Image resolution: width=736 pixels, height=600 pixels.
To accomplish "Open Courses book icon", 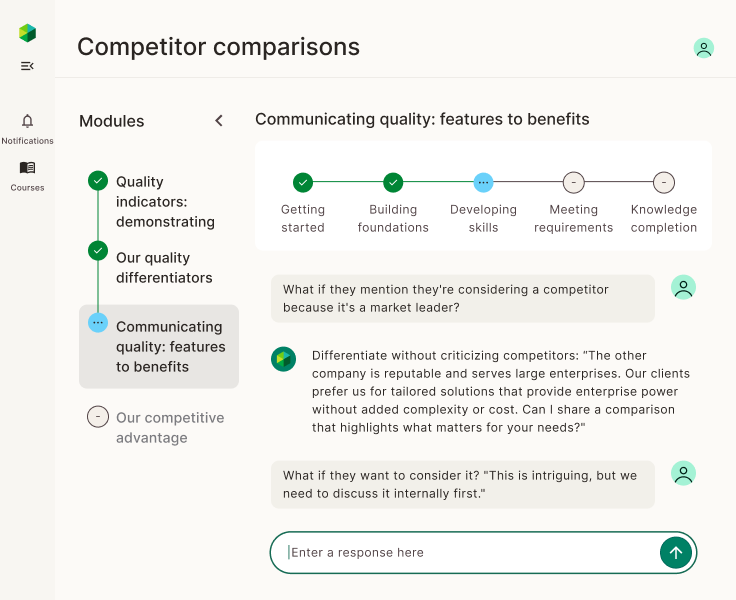I will point(27,168).
